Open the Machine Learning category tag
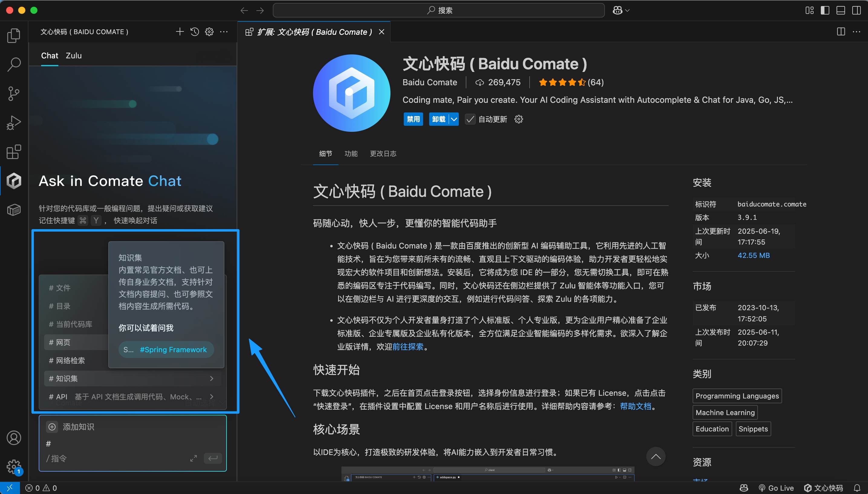 (x=725, y=413)
